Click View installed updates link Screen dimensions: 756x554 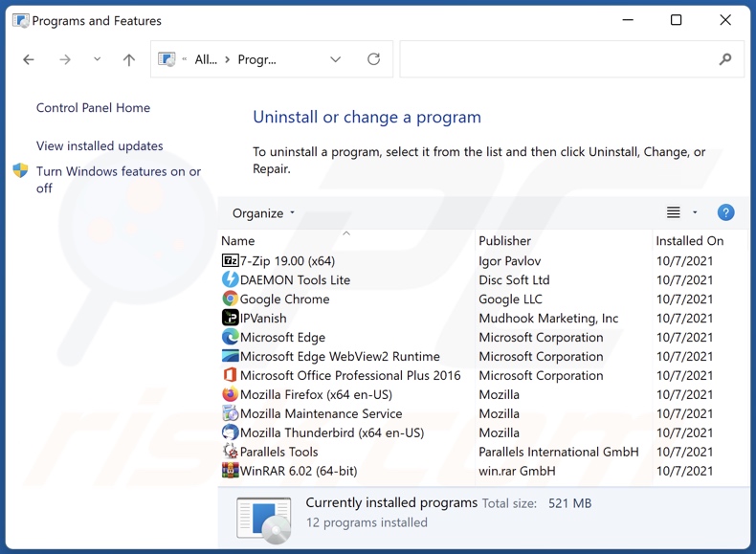(100, 146)
